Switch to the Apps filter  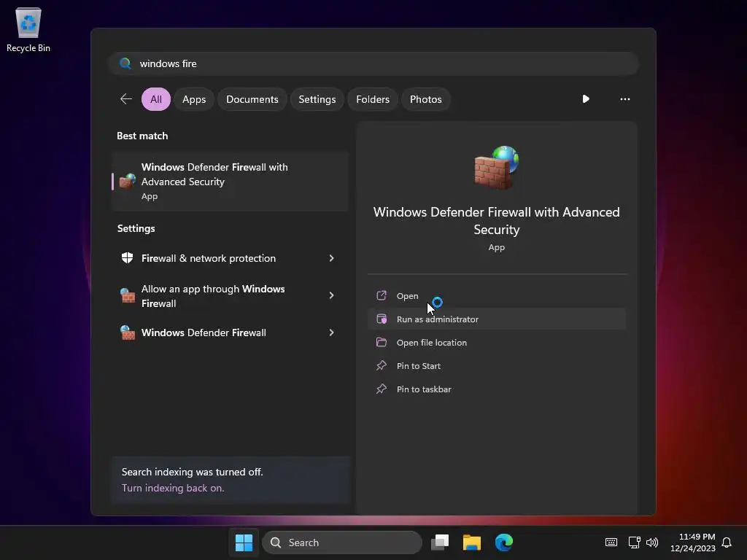(194, 99)
